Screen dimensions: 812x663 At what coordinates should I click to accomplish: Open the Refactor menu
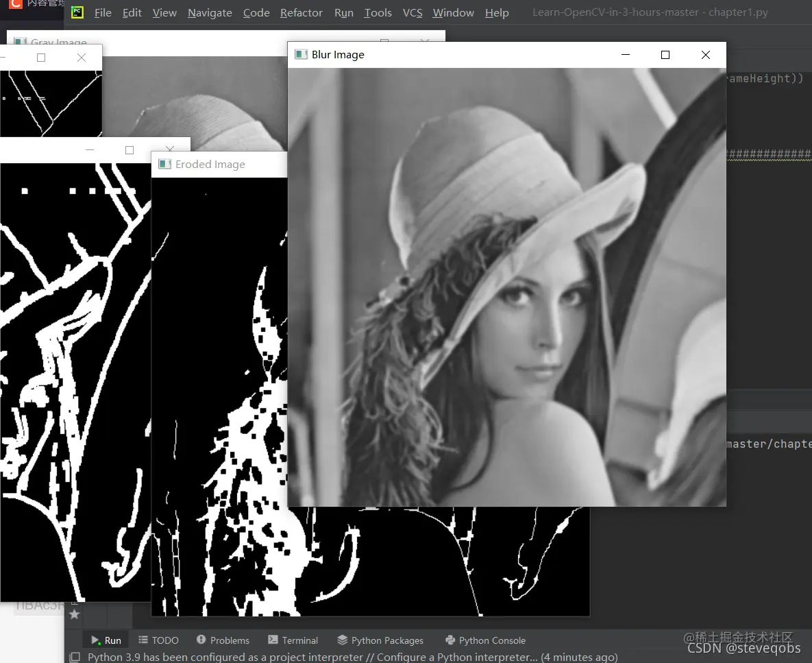[x=302, y=12]
